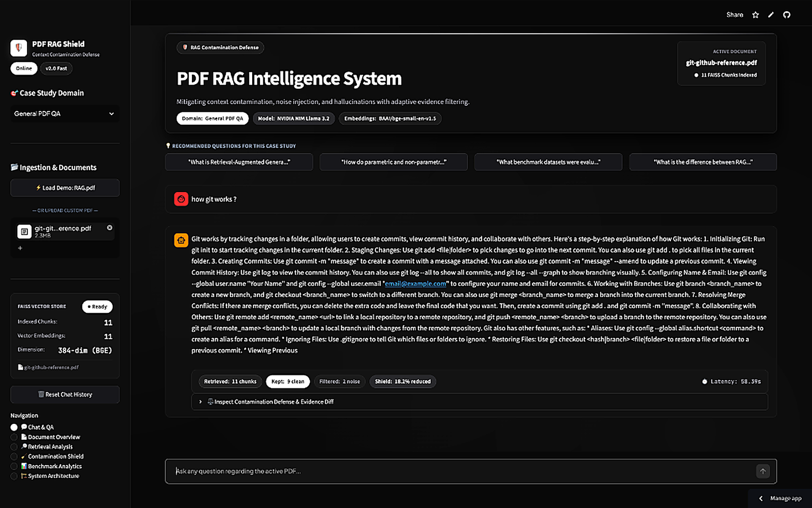Click the "Online" status pill in sidebar
The height and width of the screenshot is (508, 812).
coord(24,68)
